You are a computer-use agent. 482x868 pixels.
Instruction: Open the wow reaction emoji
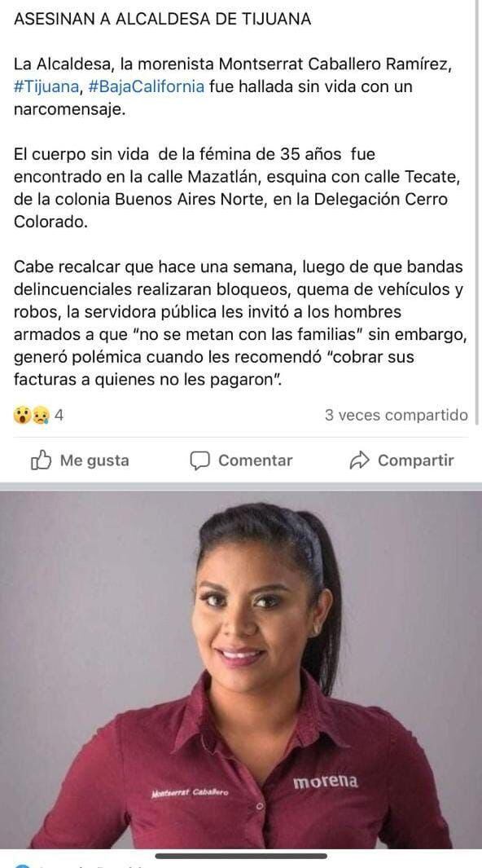23,415
